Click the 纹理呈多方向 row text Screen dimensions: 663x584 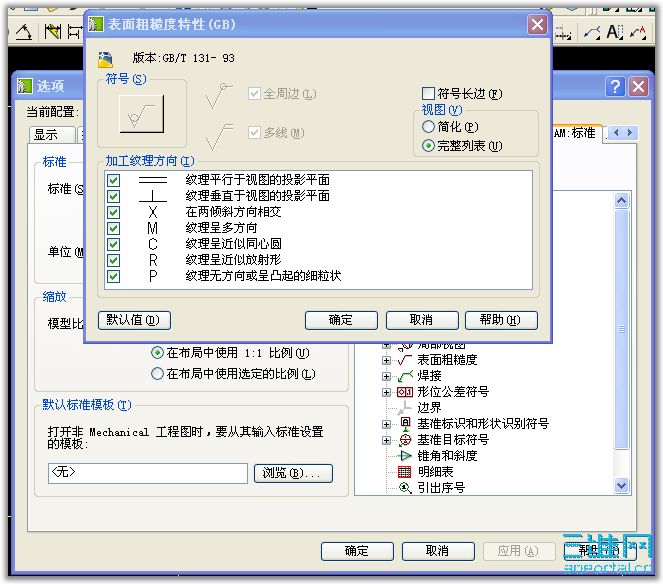pos(221,228)
